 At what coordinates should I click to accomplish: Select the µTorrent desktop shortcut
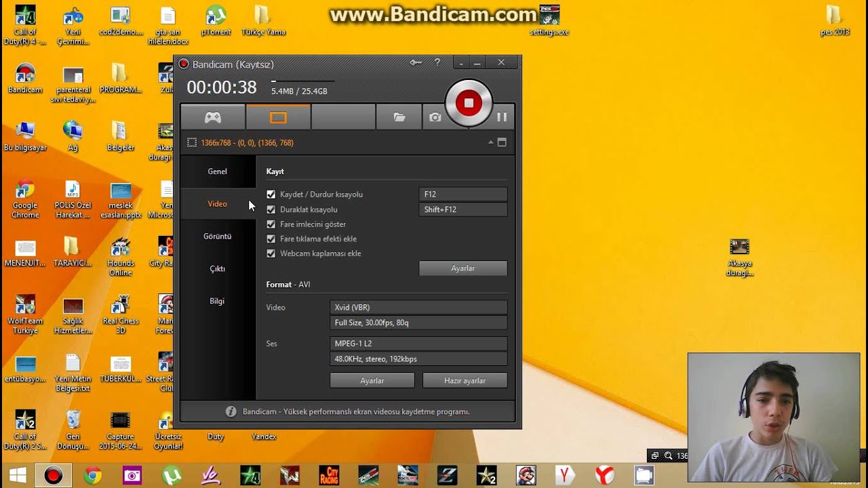(x=216, y=21)
